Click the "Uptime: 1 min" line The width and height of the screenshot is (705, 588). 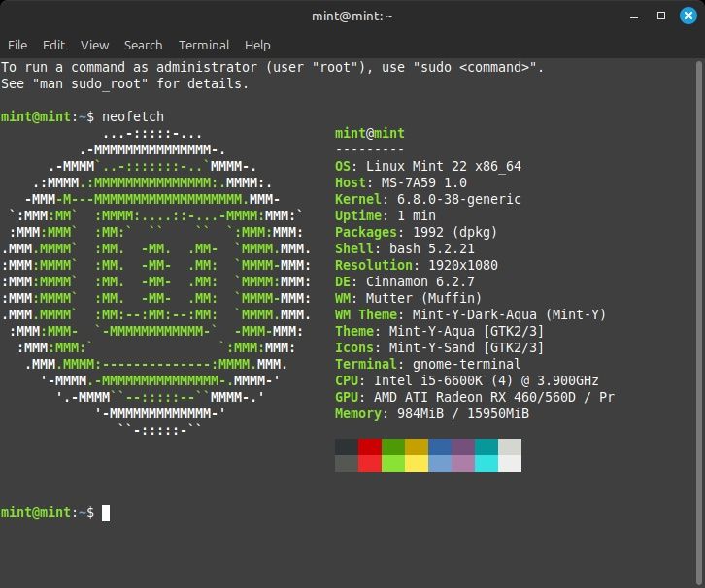[386, 215]
